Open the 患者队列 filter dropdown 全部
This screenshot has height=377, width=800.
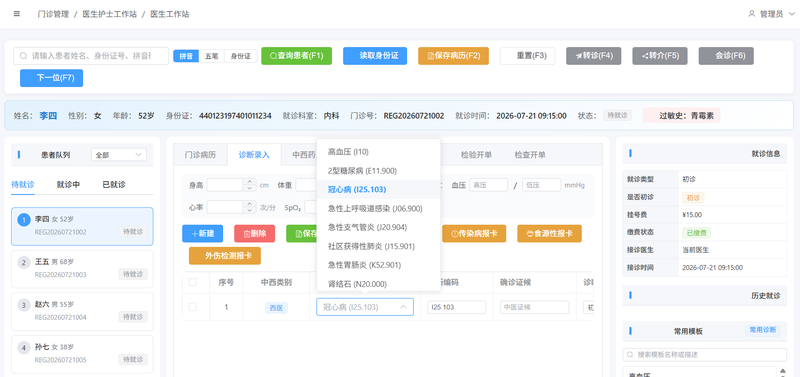[118, 155]
